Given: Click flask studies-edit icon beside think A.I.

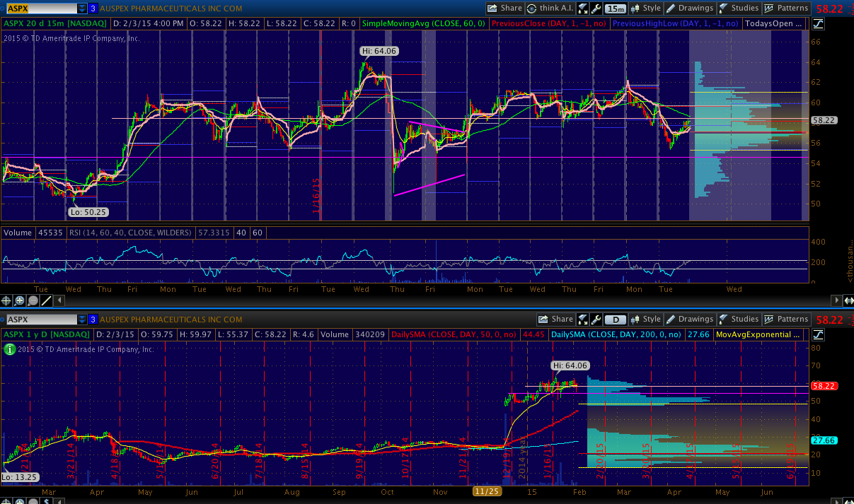Looking at the screenshot, I should pos(582,8).
